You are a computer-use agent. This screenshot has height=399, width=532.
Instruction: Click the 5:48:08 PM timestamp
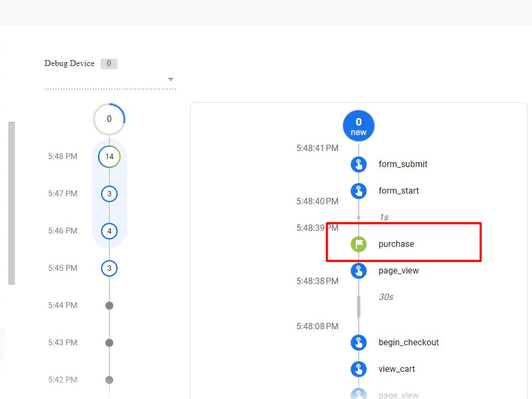pos(317,327)
